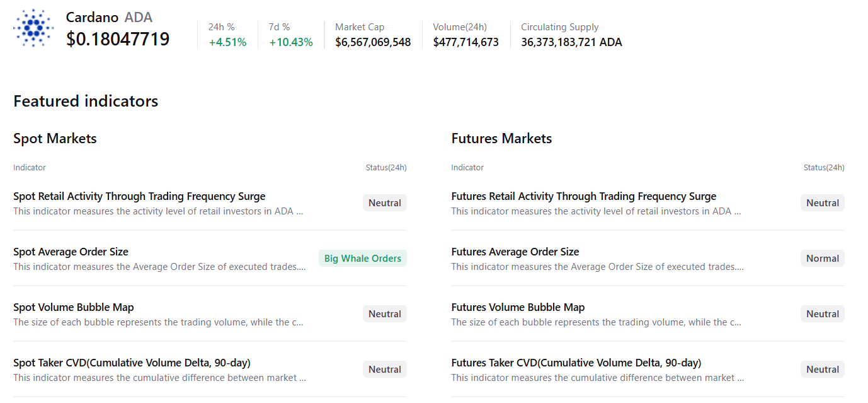Image resolution: width=868 pixels, height=403 pixels.
Task: Click the 7d % label
Action: [280, 27]
